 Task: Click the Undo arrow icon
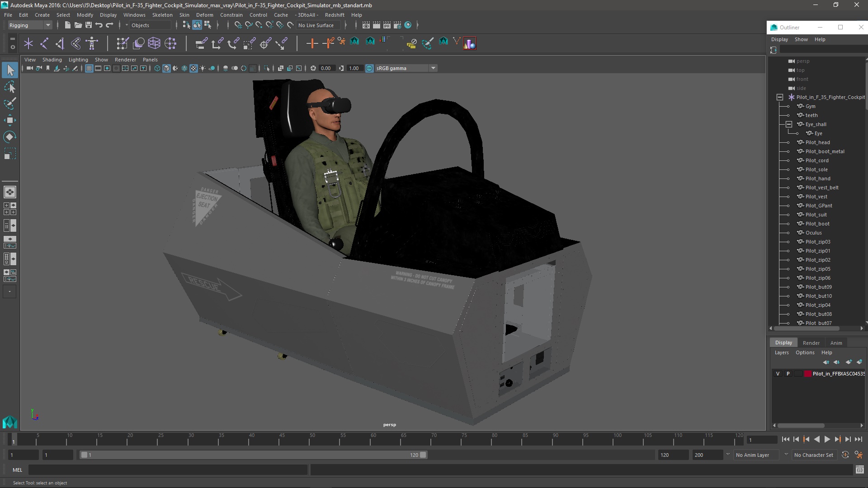point(99,25)
